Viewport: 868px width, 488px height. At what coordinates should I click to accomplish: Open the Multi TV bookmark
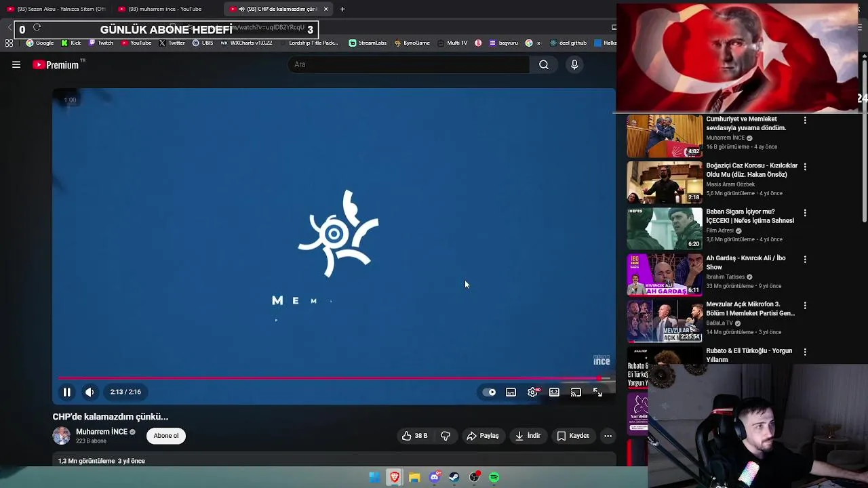(452, 43)
